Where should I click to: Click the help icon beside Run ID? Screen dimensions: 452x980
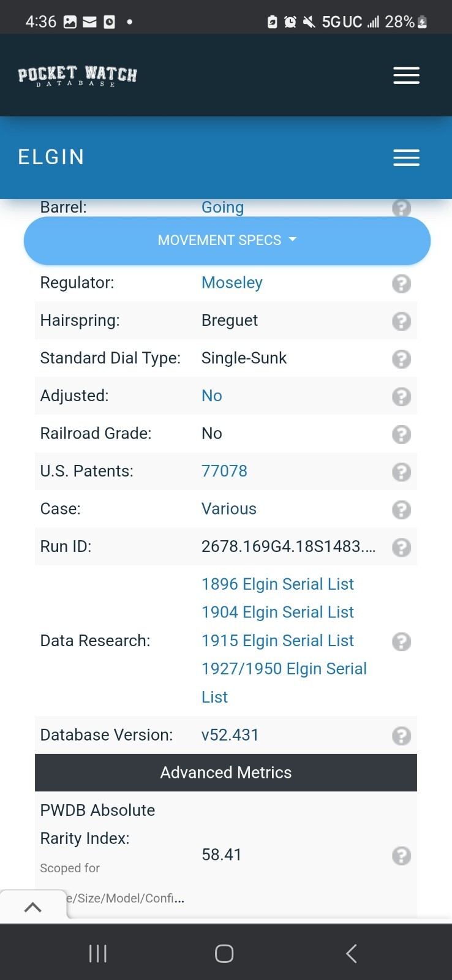(x=401, y=547)
